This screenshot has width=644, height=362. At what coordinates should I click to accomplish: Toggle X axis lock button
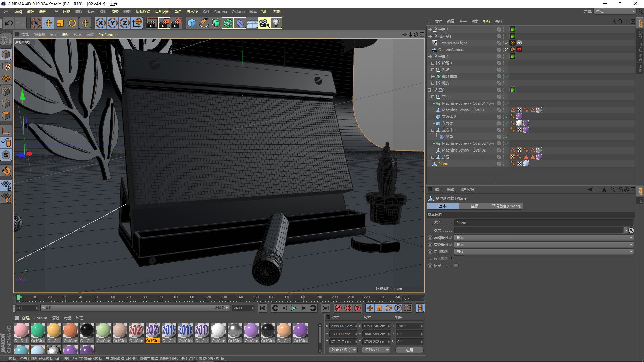pos(100,23)
